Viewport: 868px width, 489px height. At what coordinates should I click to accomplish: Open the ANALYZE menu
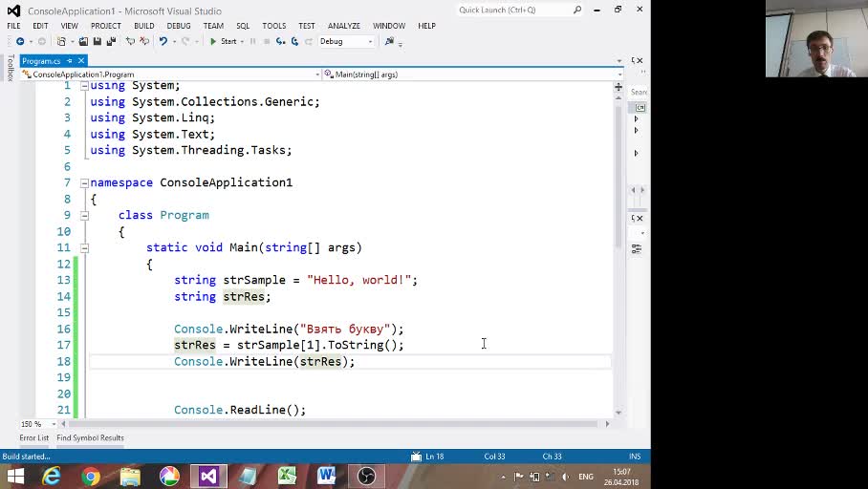[x=344, y=26]
